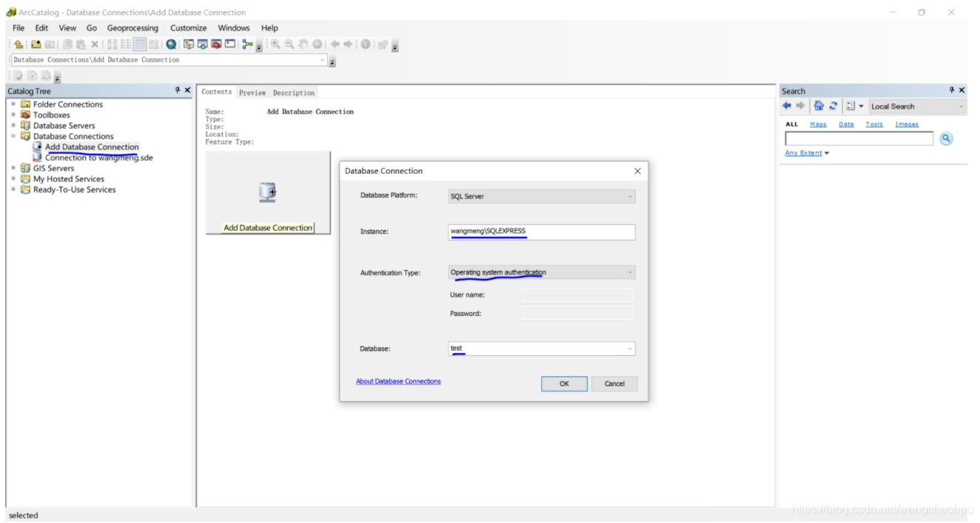This screenshot has height=523, width=980.
Task: Click the Paste toolbar icon
Action: click(81, 44)
